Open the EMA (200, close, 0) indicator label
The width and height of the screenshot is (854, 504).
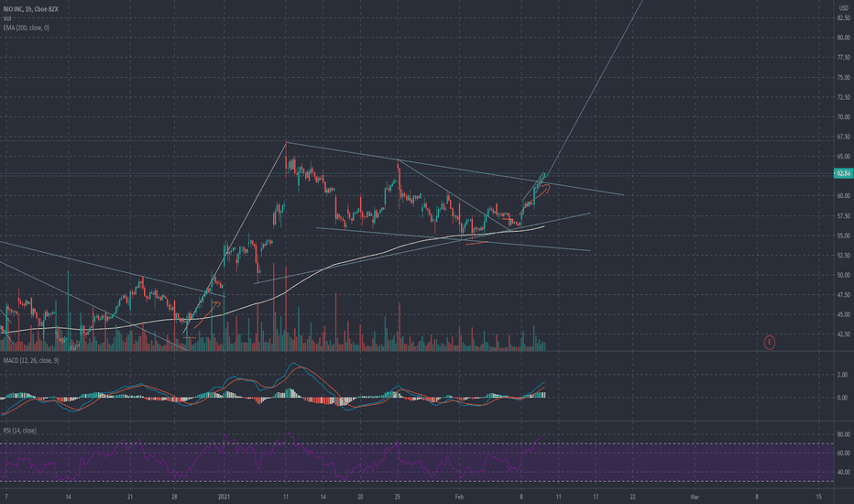pos(27,27)
